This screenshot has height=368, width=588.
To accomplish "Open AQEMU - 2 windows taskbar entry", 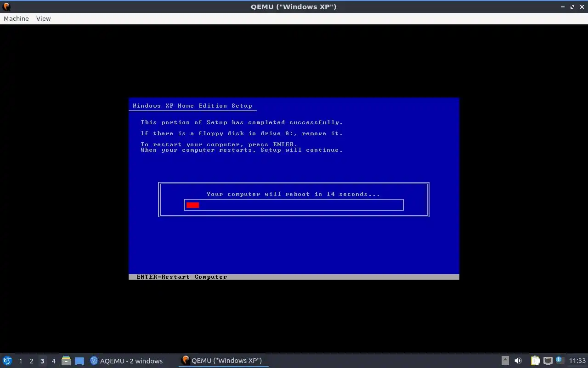I will coord(126,361).
